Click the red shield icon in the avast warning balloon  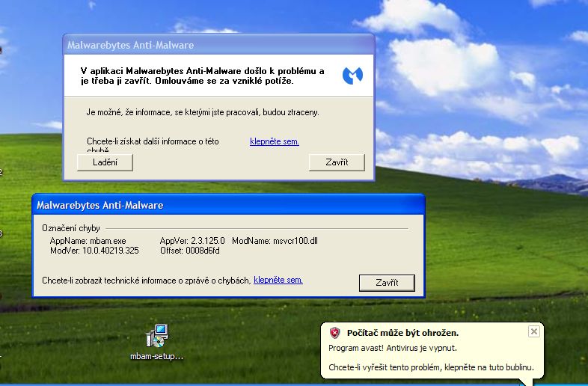click(334, 333)
